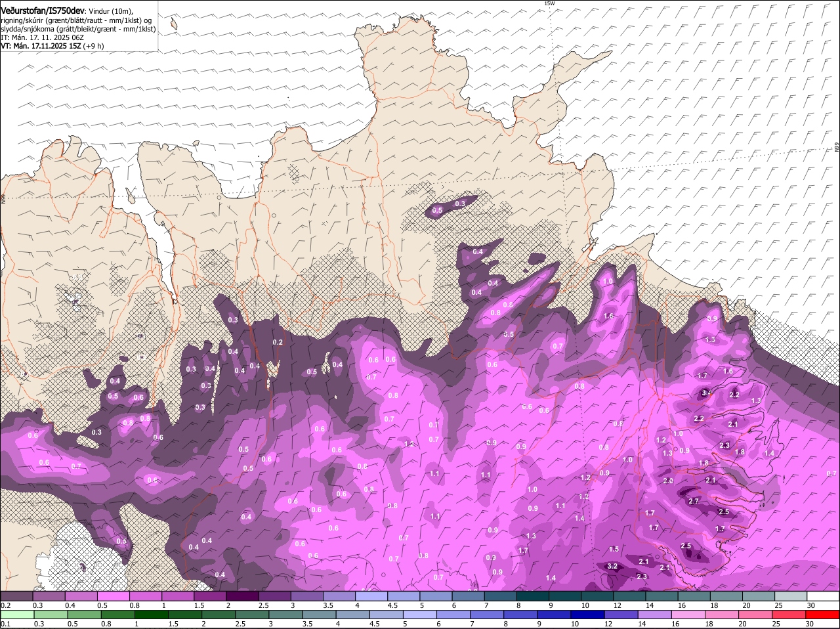Click the 4.5 label in the upper legend
840x629 pixels.
393,605
